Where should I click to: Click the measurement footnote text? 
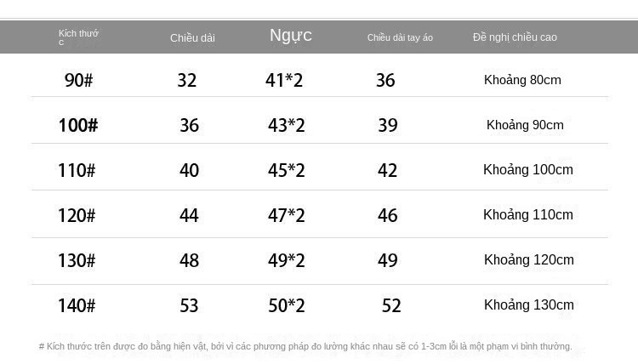coord(317,346)
